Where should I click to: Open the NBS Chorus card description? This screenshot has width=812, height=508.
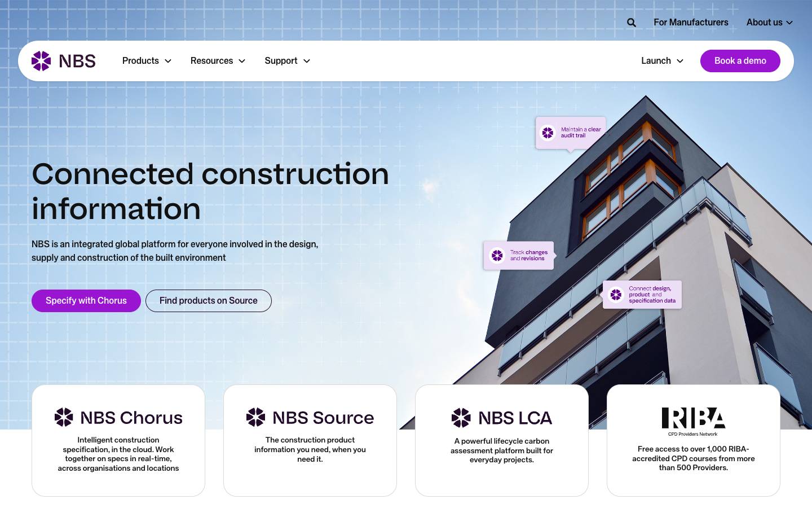point(118,454)
